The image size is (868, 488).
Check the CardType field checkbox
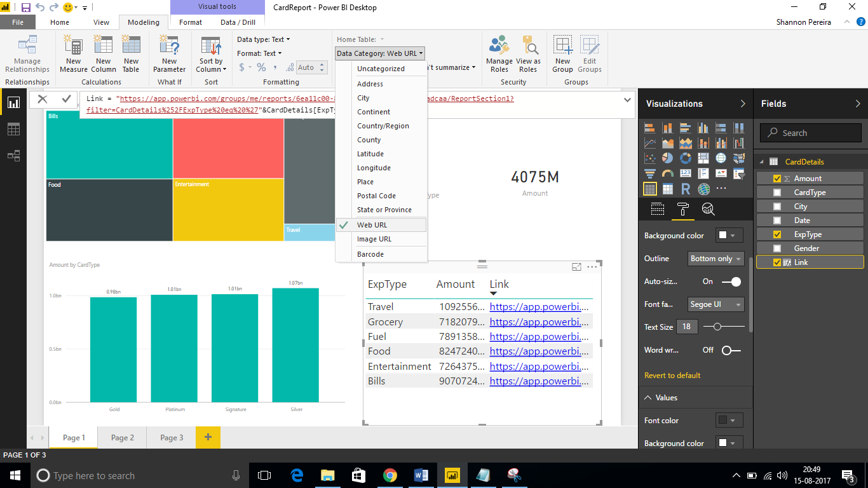click(x=777, y=193)
